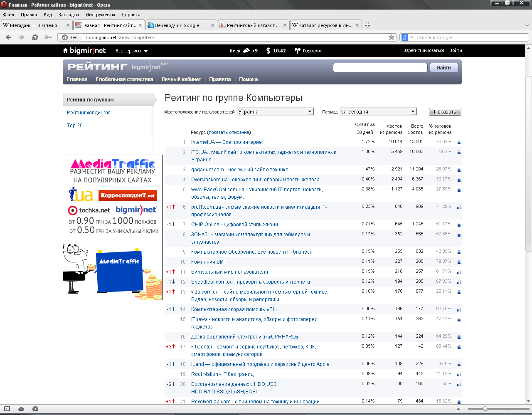The image size is (532, 415).
Task: Click lock icon in Компания SMT row
Action: pos(459,262)
